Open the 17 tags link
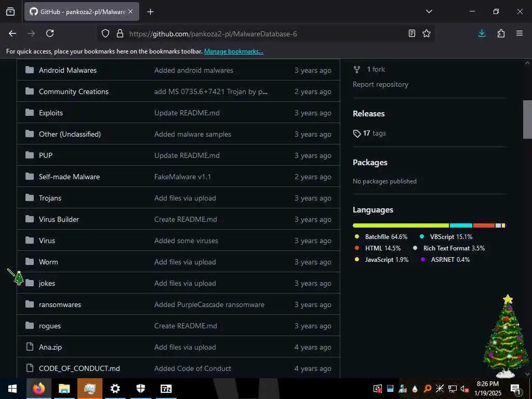This screenshot has height=399, width=532. click(369, 134)
